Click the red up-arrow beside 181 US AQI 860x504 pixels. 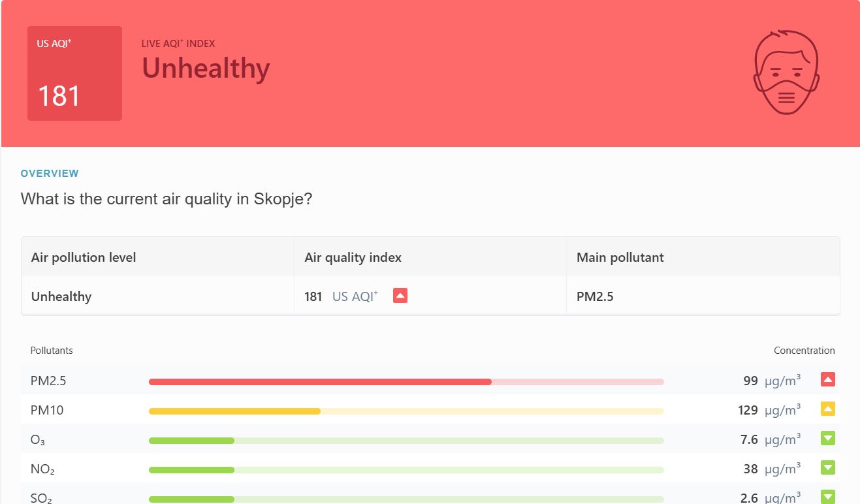[x=400, y=296]
